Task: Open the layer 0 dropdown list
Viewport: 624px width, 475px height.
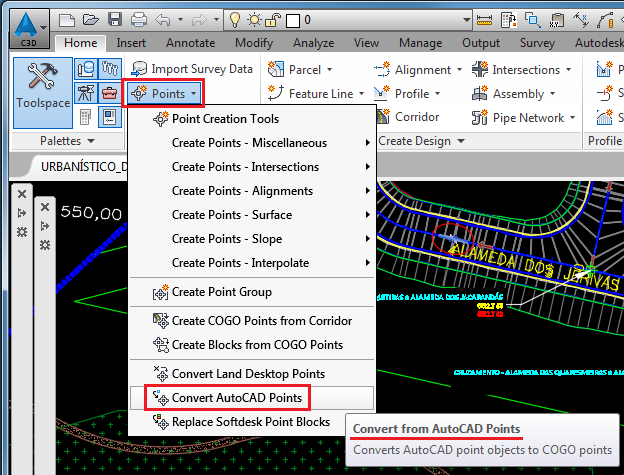Action: [x=467, y=20]
